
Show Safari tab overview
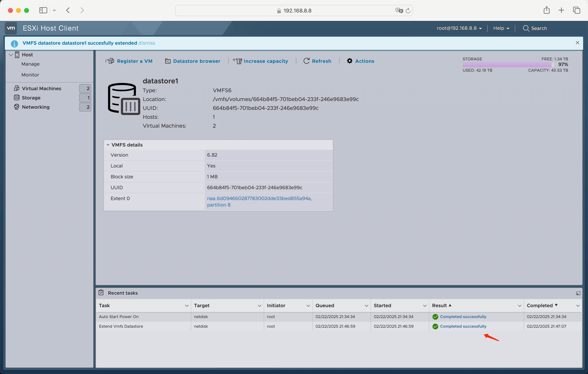tap(577, 10)
